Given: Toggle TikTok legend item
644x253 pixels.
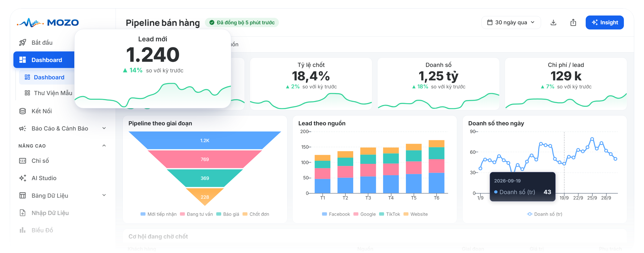Looking at the screenshot, I should [x=390, y=214].
